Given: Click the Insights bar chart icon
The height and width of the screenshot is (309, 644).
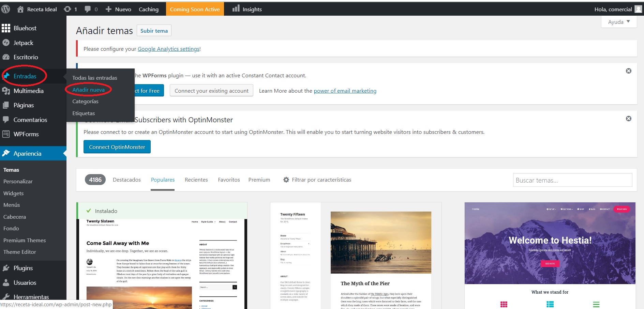Looking at the screenshot, I should [x=236, y=9].
